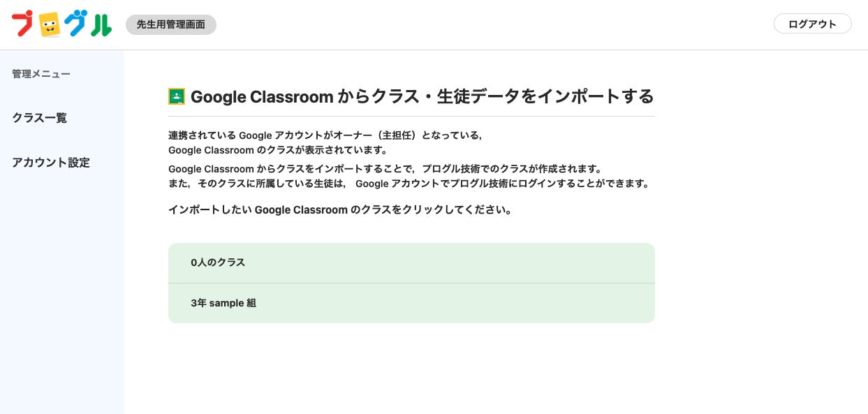This screenshot has width=868, height=414.
Task: Click the 先生用管理画面 badge
Action: [x=171, y=24]
